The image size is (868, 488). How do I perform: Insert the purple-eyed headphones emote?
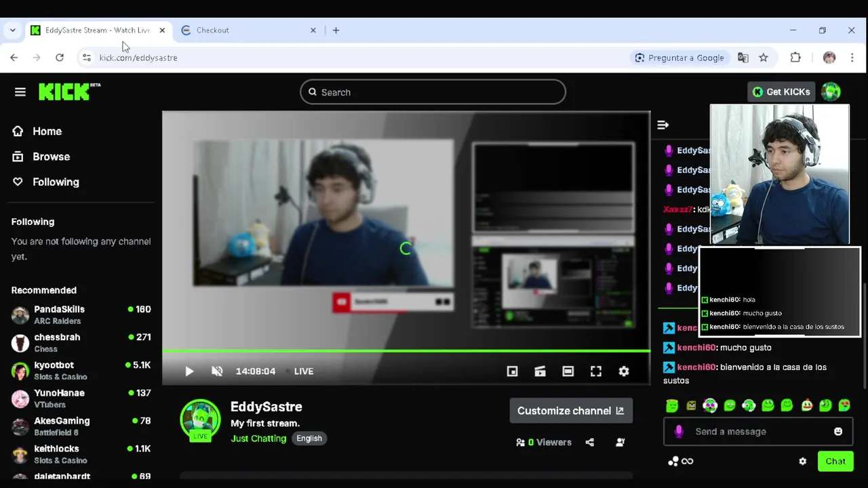(710, 405)
